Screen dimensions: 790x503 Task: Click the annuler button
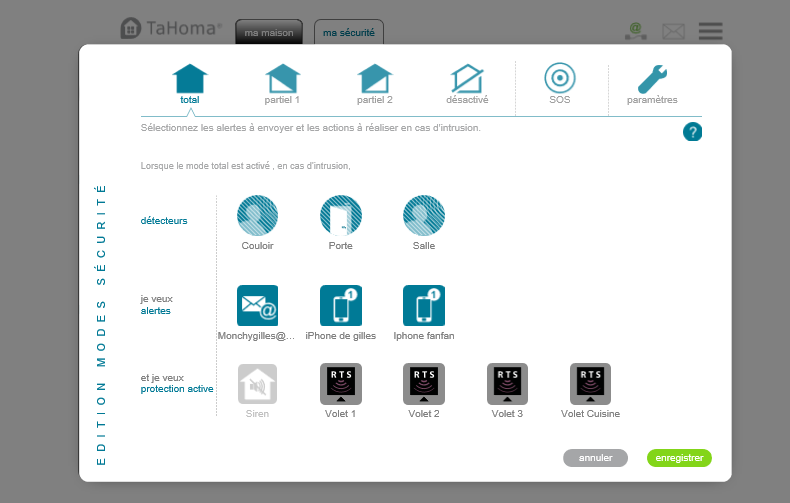595,458
